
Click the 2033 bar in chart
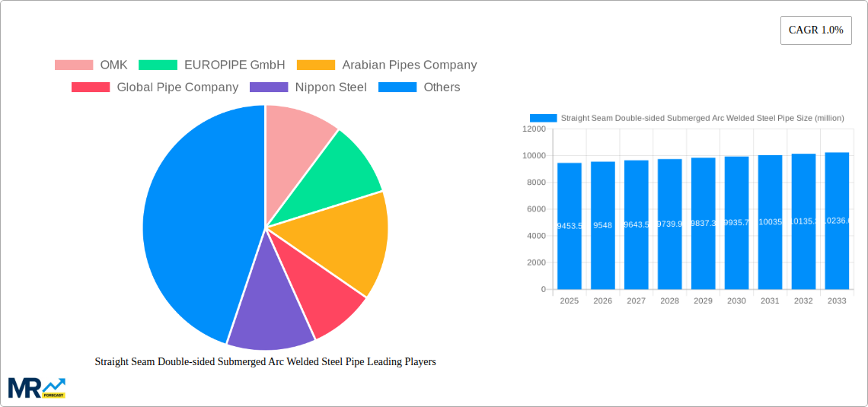[837, 221]
